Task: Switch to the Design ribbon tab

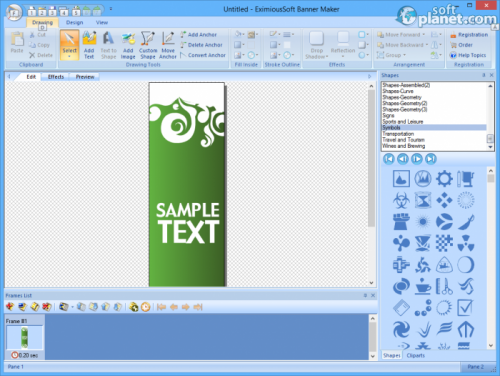Action: [74, 22]
